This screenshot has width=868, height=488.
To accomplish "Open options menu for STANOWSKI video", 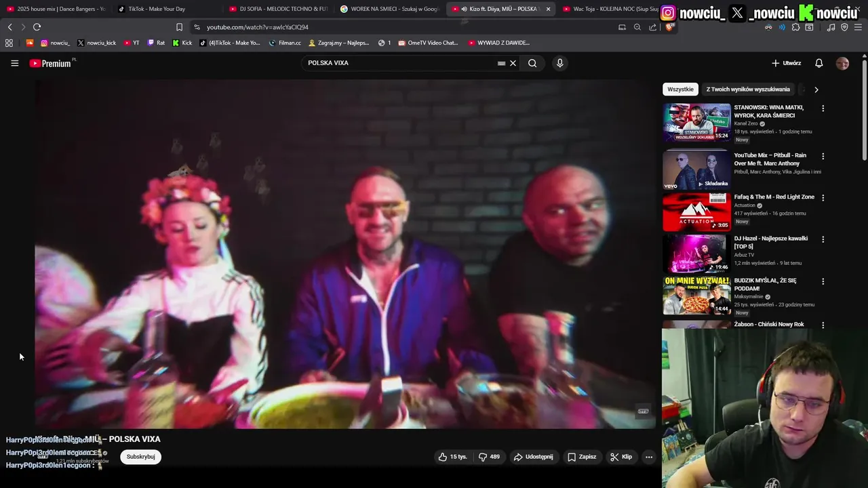I will click(x=823, y=108).
